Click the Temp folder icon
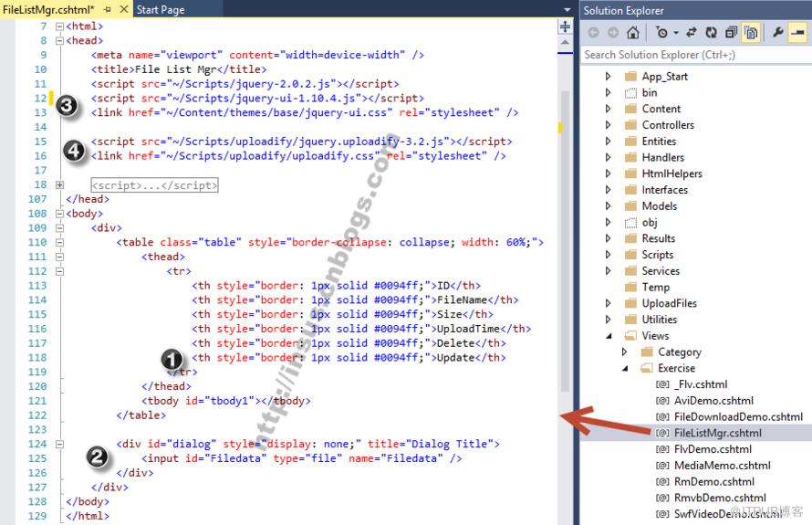This screenshot has height=525, width=812. click(630, 287)
